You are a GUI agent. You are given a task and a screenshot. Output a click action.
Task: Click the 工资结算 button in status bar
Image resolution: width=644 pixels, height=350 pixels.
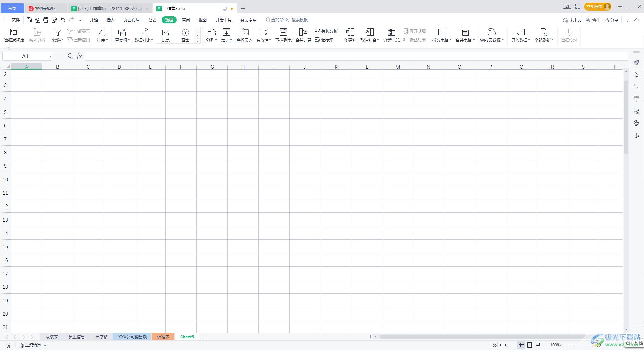(x=32, y=345)
